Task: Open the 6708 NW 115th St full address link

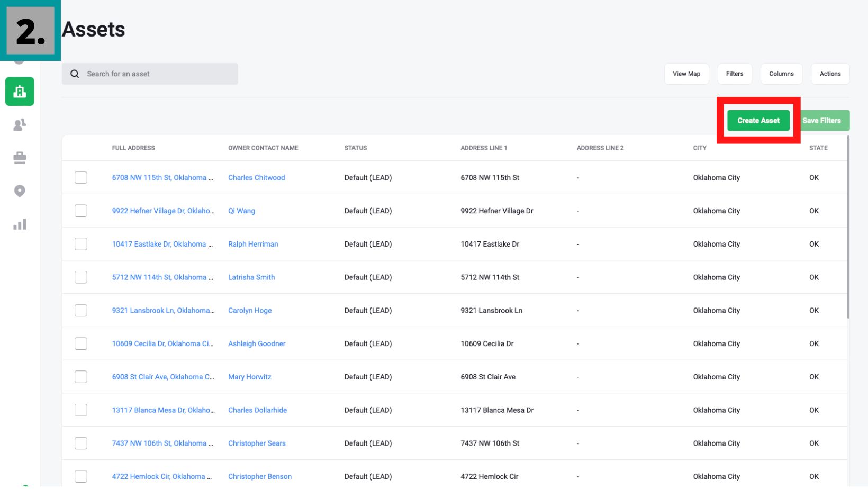Action: coord(162,178)
